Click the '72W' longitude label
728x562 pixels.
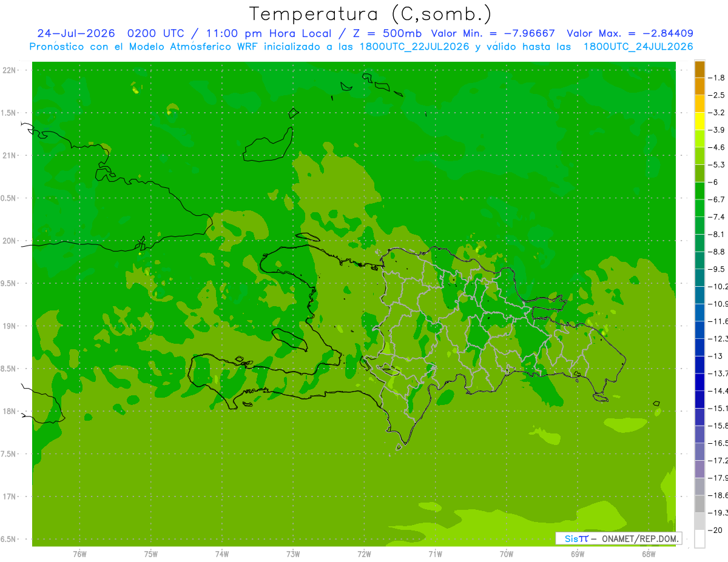tap(364, 554)
